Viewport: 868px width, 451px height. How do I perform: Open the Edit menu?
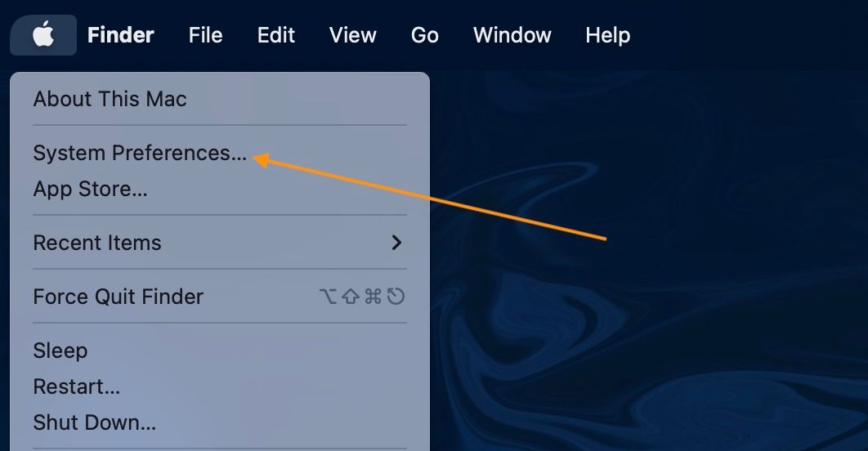click(x=275, y=35)
